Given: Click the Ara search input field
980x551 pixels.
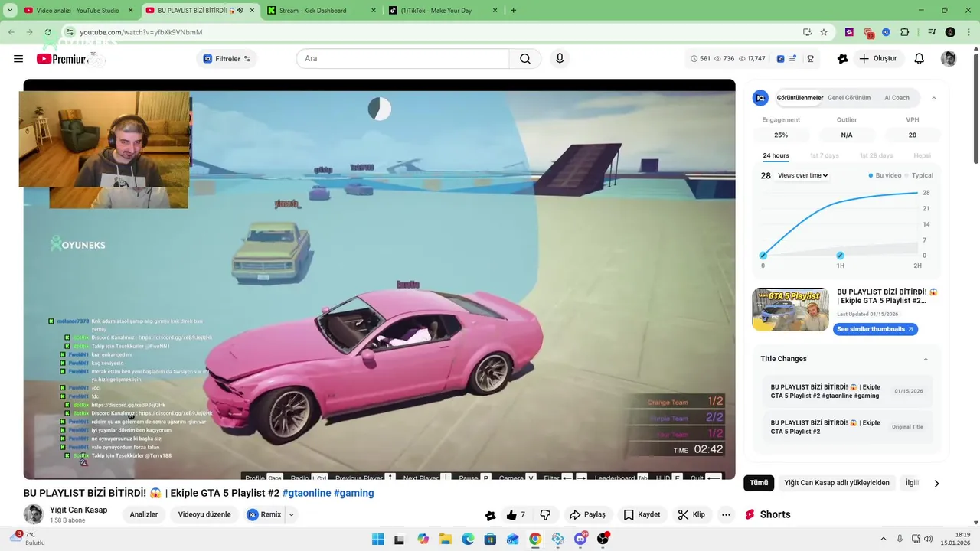Looking at the screenshot, I should click(403, 59).
